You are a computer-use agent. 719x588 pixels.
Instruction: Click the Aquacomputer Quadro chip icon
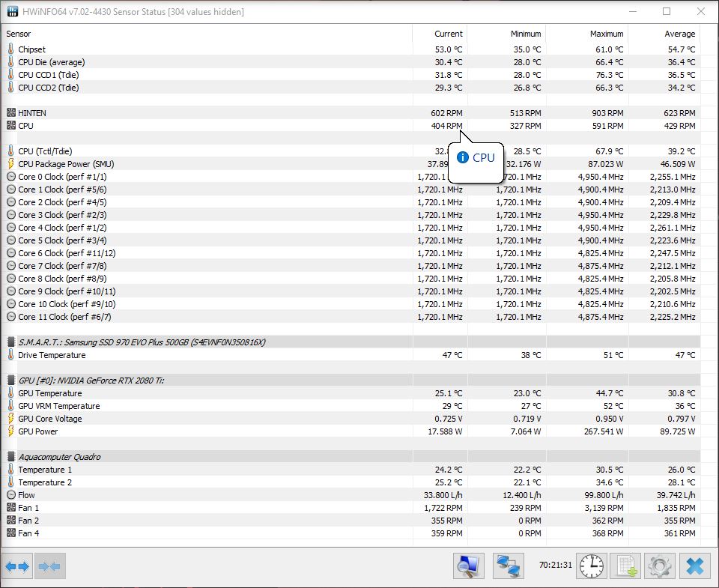[11, 456]
